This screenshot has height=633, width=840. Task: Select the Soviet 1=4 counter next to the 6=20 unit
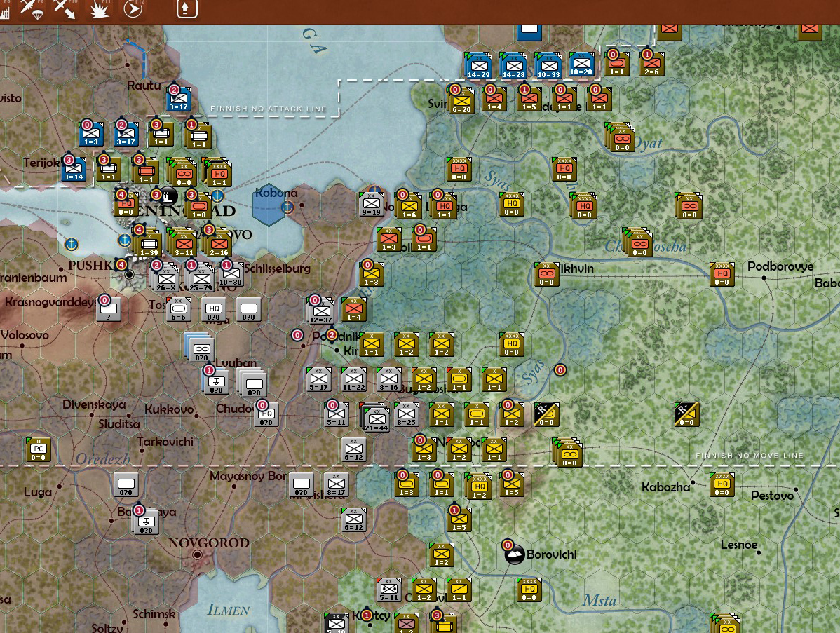(494, 99)
